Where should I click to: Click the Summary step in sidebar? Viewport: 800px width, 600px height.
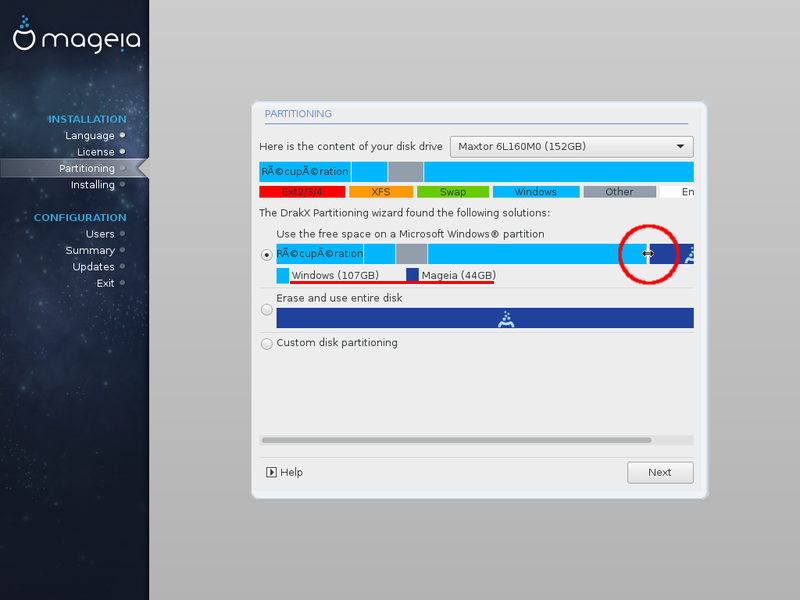(x=90, y=251)
